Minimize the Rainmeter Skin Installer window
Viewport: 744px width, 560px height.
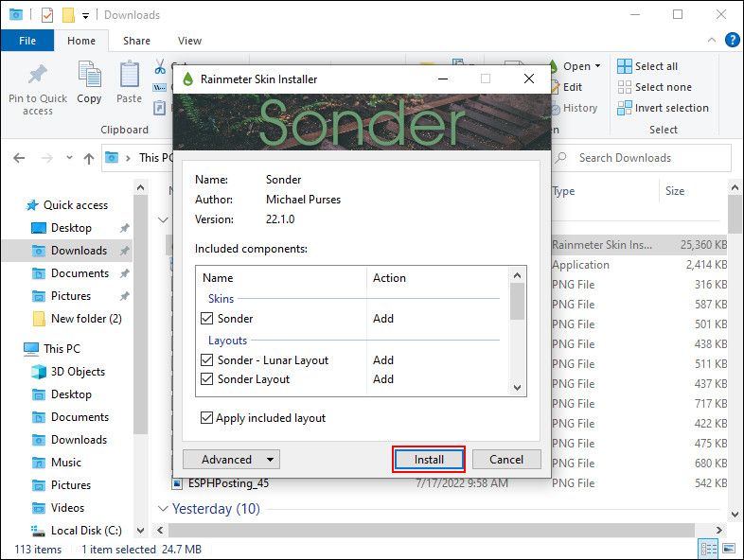click(x=443, y=79)
